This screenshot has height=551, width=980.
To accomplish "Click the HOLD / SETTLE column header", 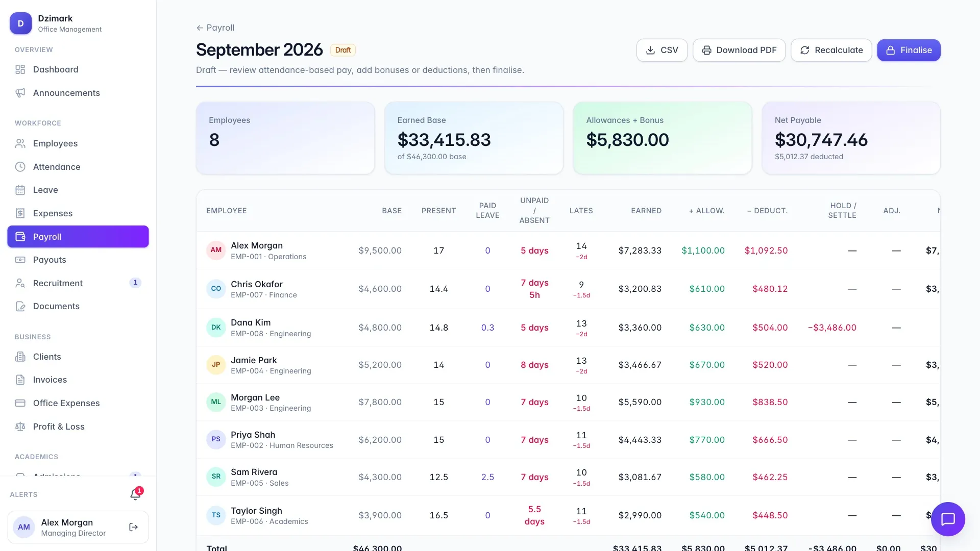I will tap(842, 210).
